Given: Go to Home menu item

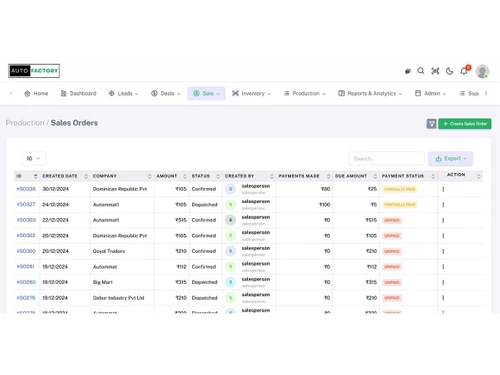Looking at the screenshot, I should click(x=36, y=93).
